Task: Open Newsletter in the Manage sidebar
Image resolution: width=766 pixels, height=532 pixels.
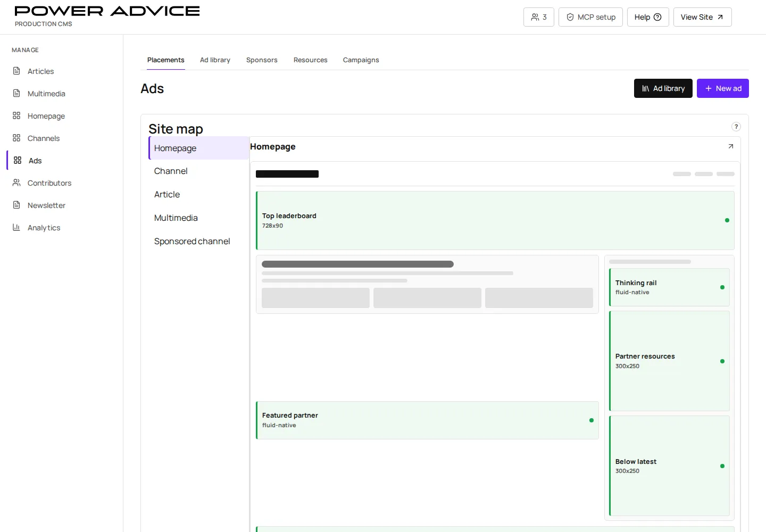Action: pyautogui.click(x=62, y=205)
